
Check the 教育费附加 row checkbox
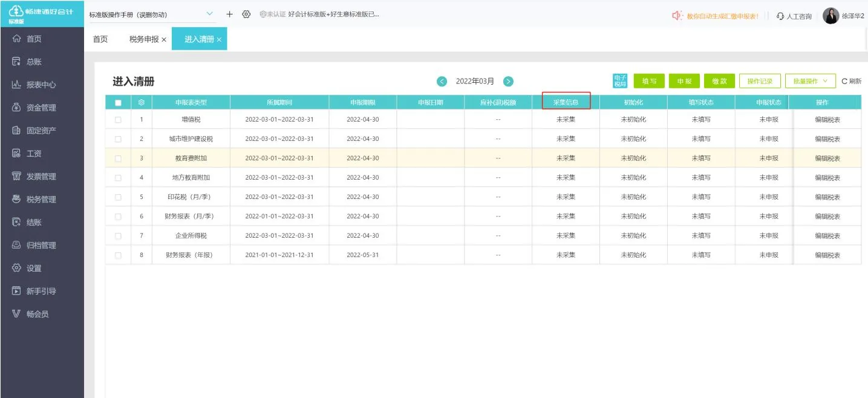pyautogui.click(x=118, y=158)
